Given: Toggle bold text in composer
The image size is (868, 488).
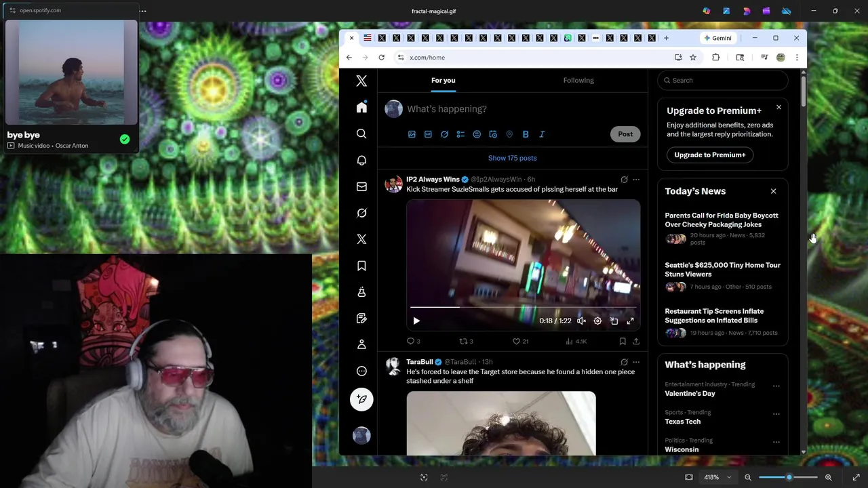Looking at the screenshot, I should pyautogui.click(x=526, y=134).
